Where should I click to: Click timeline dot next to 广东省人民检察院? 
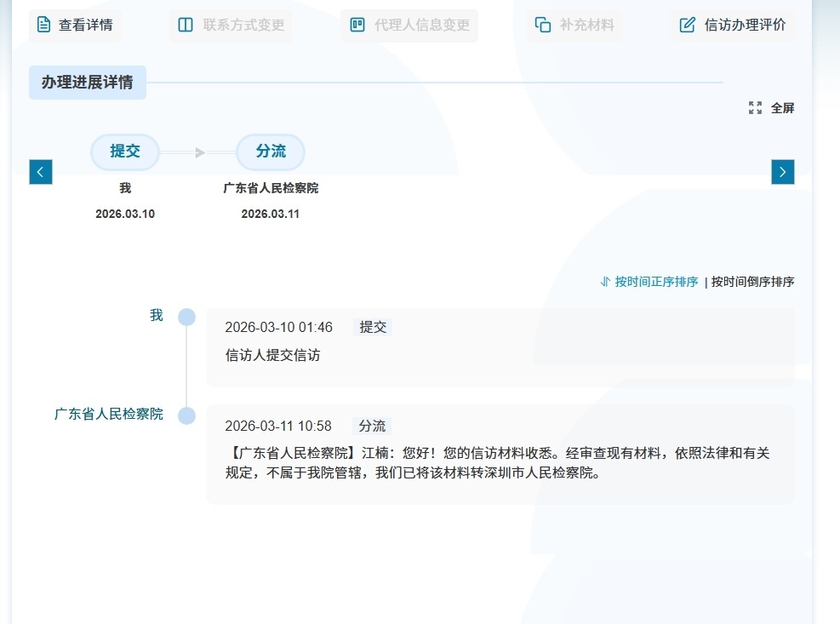click(187, 415)
